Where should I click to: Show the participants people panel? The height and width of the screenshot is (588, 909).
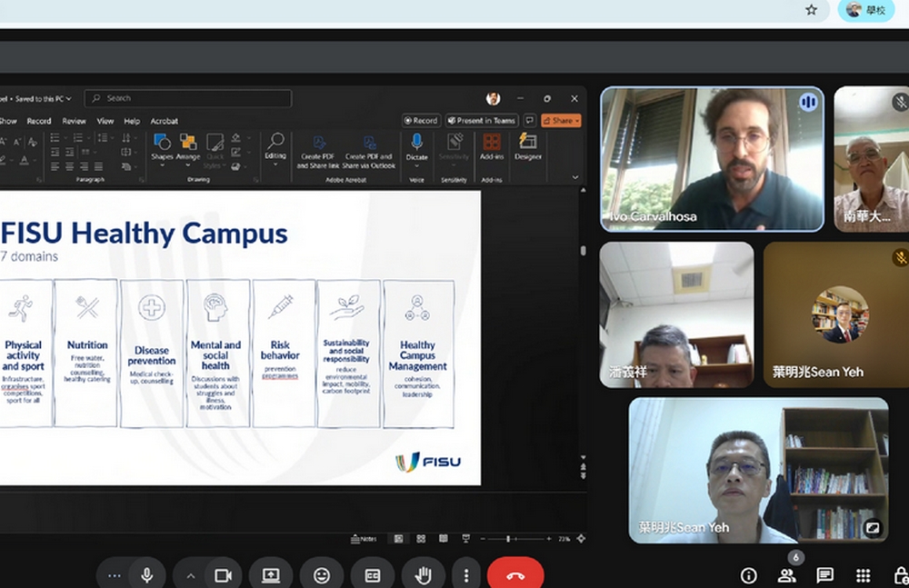(x=786, y=575)
